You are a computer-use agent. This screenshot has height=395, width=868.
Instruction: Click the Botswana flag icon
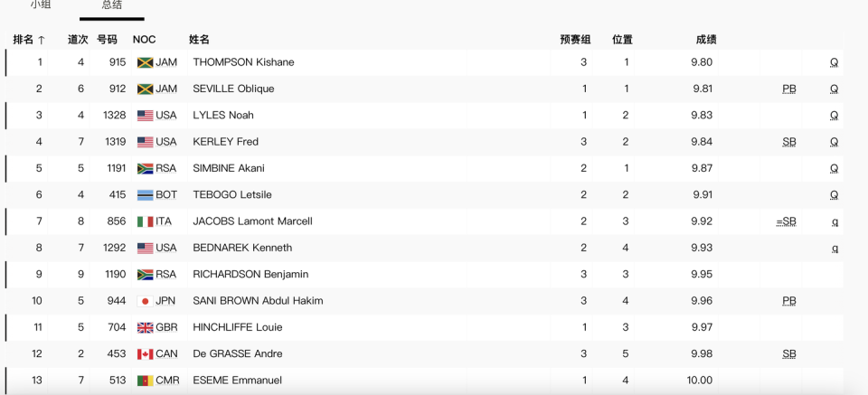click(x=145, y=195)
